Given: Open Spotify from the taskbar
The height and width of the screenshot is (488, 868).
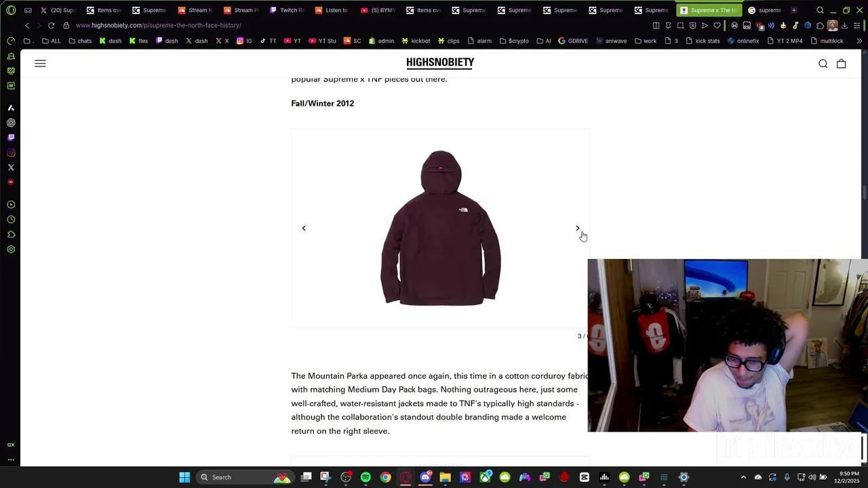Looking at the screenshot, I should (366, 477).
